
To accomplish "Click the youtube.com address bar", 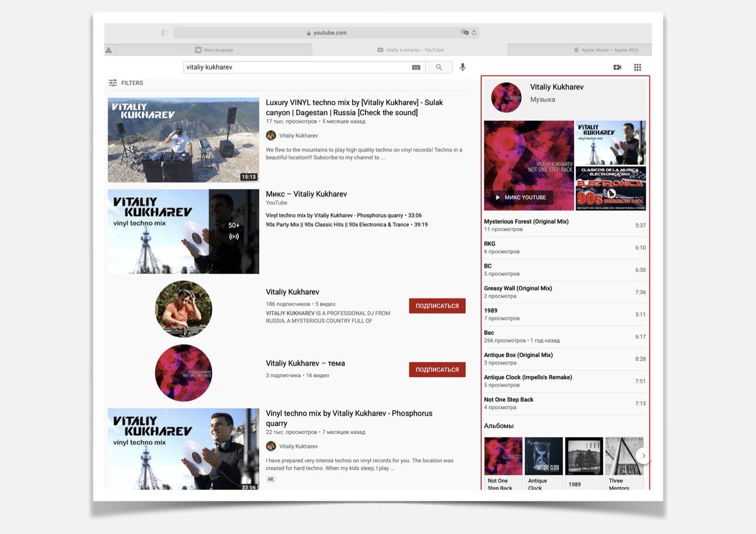I will click(326, 33).
